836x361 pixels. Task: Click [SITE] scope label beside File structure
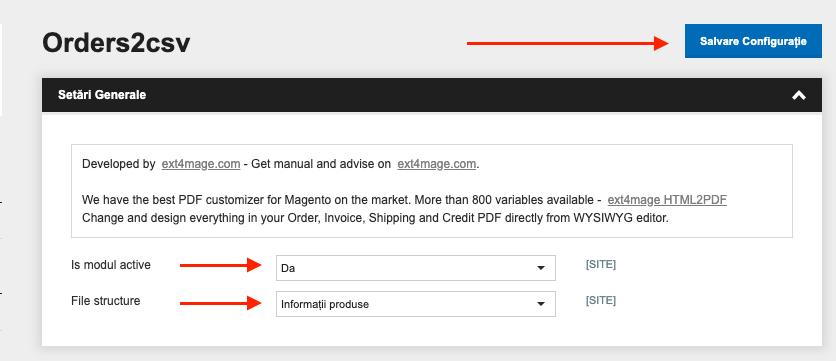coord(601,300)
